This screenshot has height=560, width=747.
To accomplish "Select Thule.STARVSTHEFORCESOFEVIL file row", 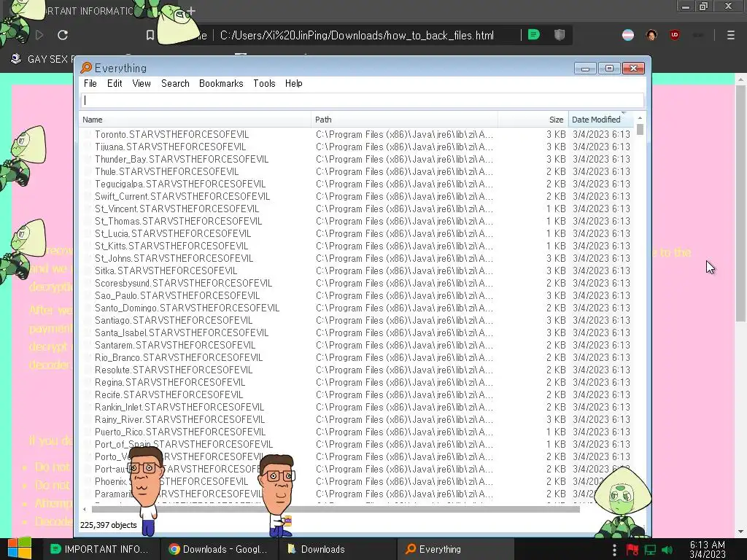I will coord(357,171).
